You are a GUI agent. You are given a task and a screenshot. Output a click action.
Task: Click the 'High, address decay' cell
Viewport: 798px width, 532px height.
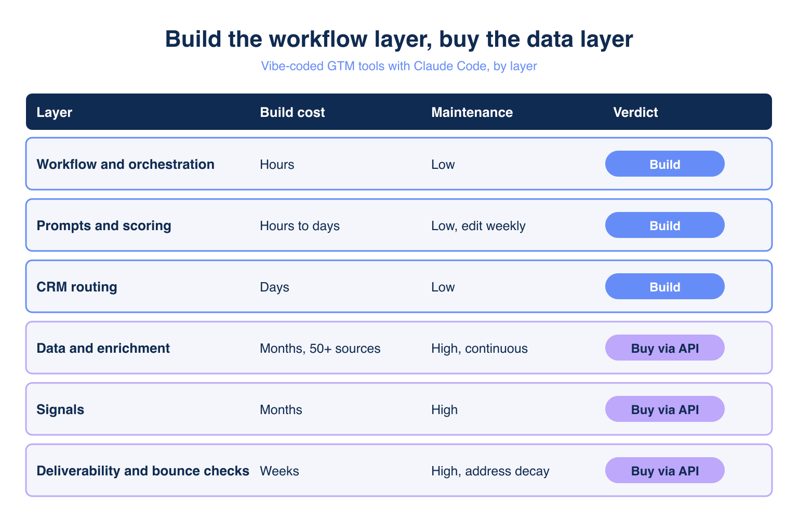[x=490, y=471]
